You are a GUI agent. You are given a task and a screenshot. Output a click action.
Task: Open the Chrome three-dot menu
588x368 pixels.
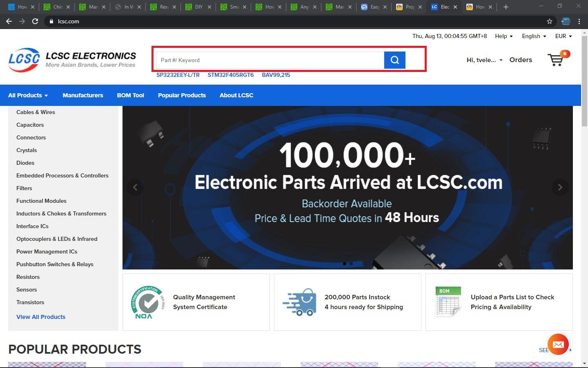[579, 21]
